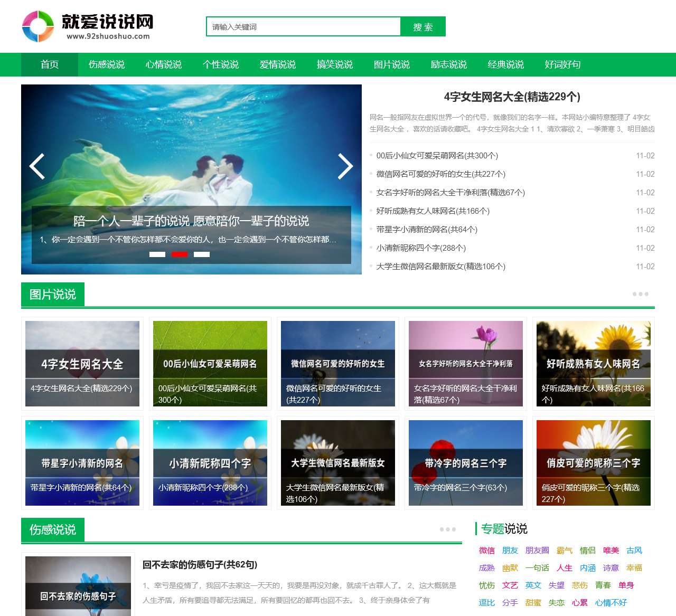Select the 忧伤 topic tag

coord(487,585)
